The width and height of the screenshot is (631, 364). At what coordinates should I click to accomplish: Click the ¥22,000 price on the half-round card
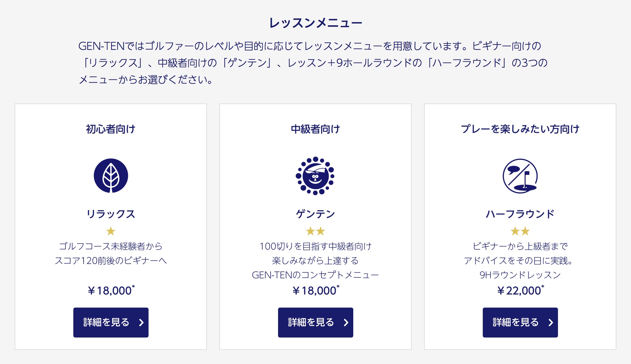[520, 290]
